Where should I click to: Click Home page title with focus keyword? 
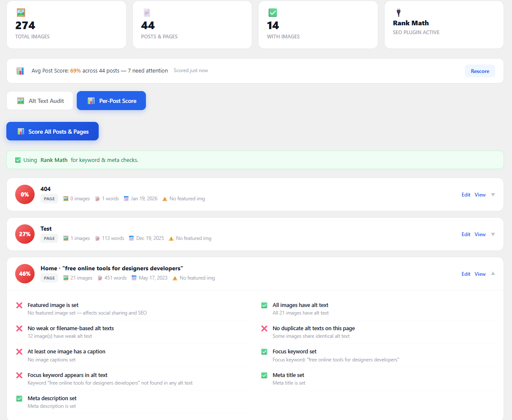click(112, 268)
